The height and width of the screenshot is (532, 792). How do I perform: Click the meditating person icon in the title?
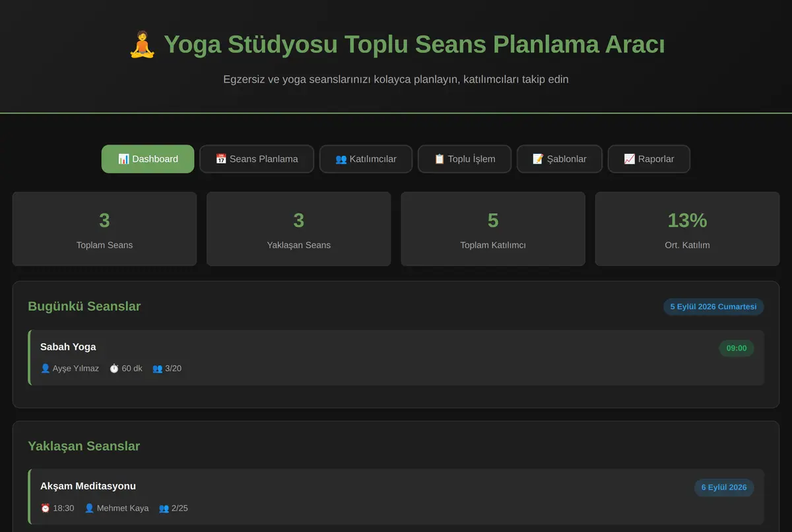[x=142, y=45]
